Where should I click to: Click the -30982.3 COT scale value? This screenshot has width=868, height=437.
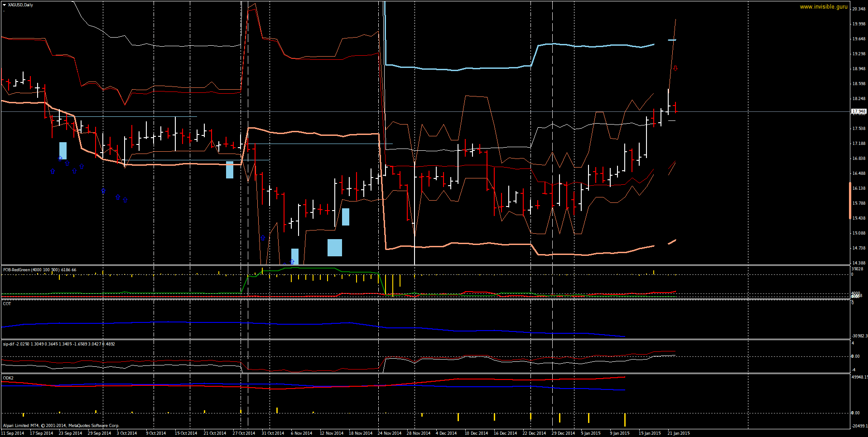(x=859, y=336)
